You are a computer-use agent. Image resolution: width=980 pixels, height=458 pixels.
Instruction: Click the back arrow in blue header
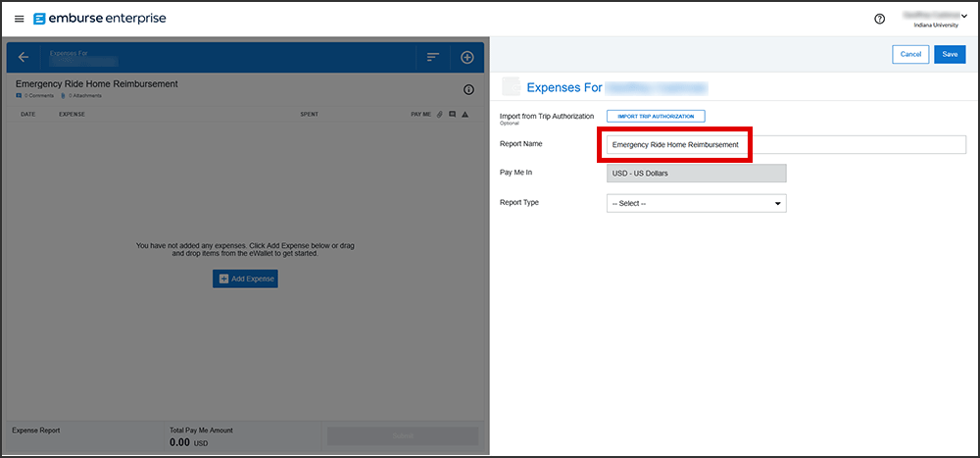(24, 57)
